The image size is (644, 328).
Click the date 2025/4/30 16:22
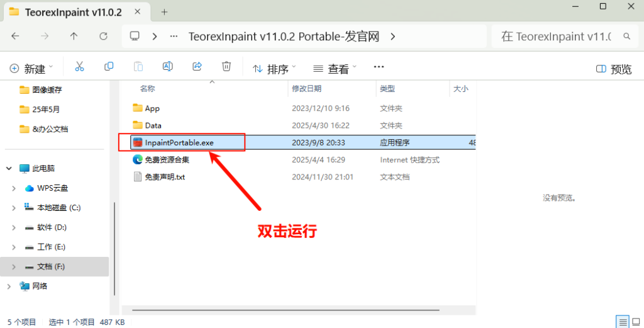coord(320,125)
